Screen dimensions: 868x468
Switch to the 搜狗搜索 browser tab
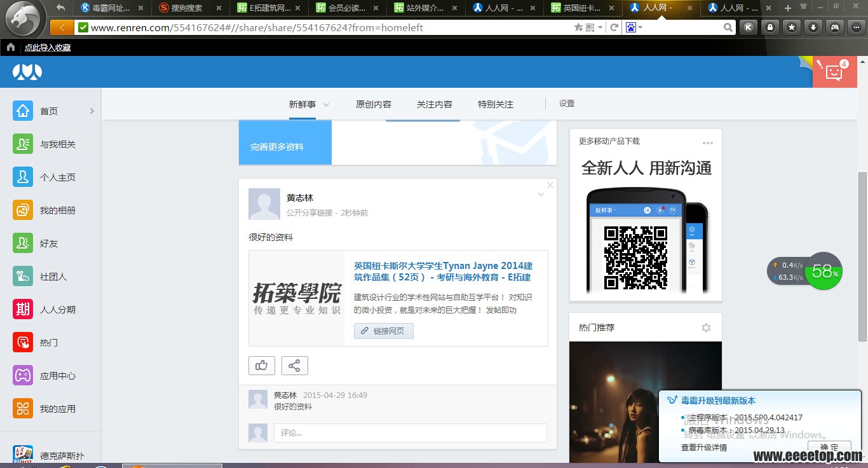(x=187, y=8)
